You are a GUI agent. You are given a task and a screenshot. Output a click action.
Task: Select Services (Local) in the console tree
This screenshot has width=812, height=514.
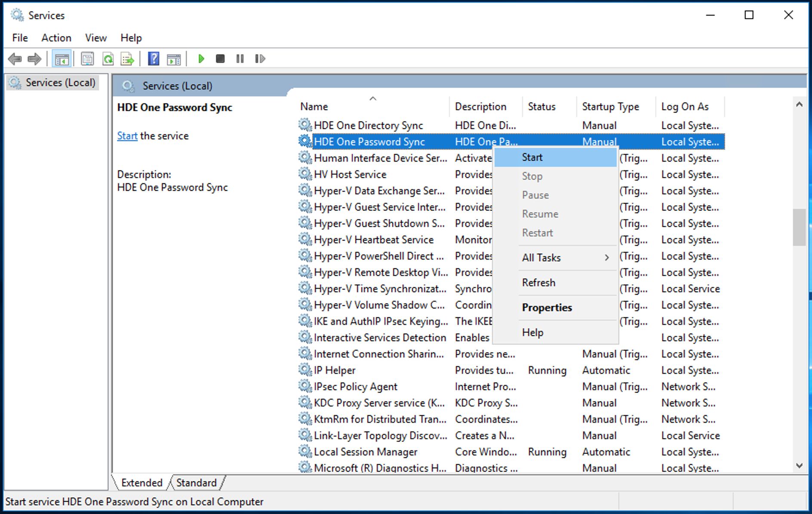(x=53, y=83)
